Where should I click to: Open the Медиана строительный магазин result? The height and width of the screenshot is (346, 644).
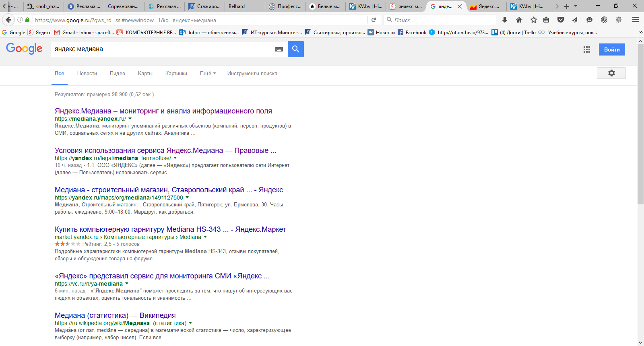169,190
